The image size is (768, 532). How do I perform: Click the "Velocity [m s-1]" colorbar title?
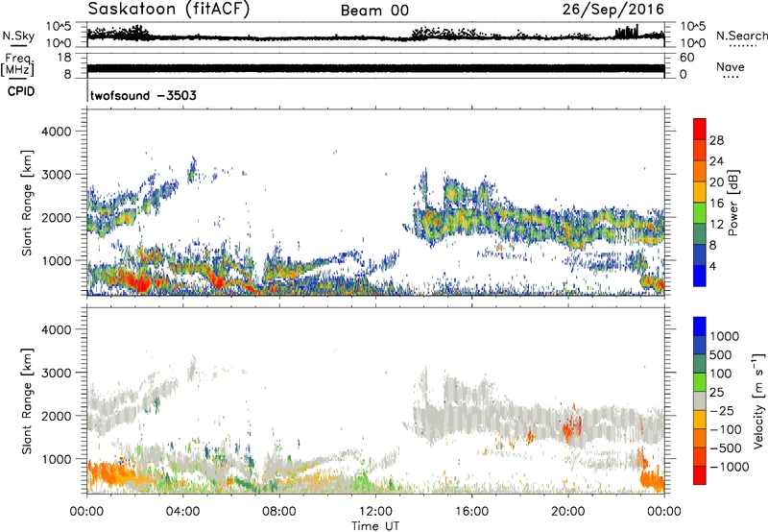758,400
